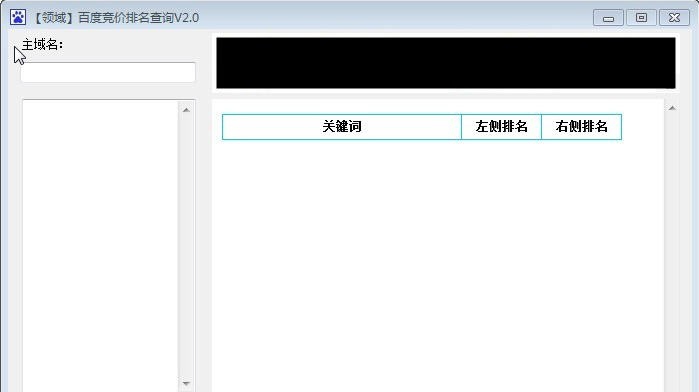Click inside the left keyword list box

point(100,246)
